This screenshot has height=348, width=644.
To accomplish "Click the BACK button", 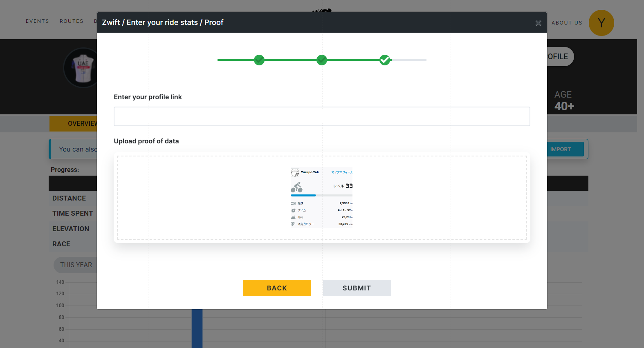I will [277, 288].
